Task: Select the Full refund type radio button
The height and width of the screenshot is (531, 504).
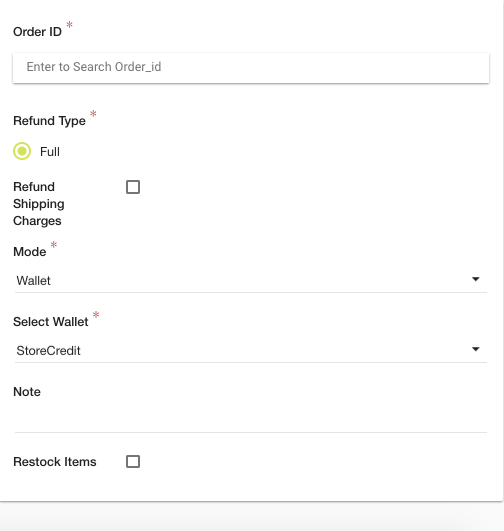Action: point(22,151)
